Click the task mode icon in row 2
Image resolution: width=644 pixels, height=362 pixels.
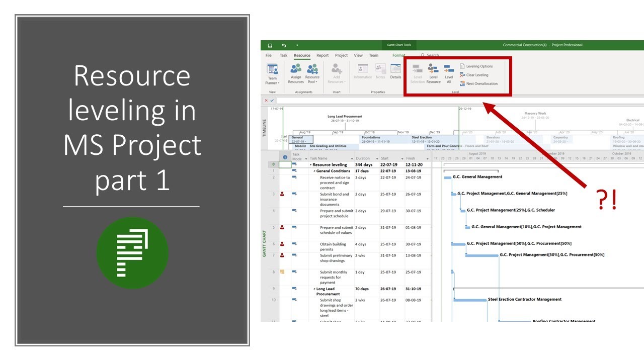295,177
